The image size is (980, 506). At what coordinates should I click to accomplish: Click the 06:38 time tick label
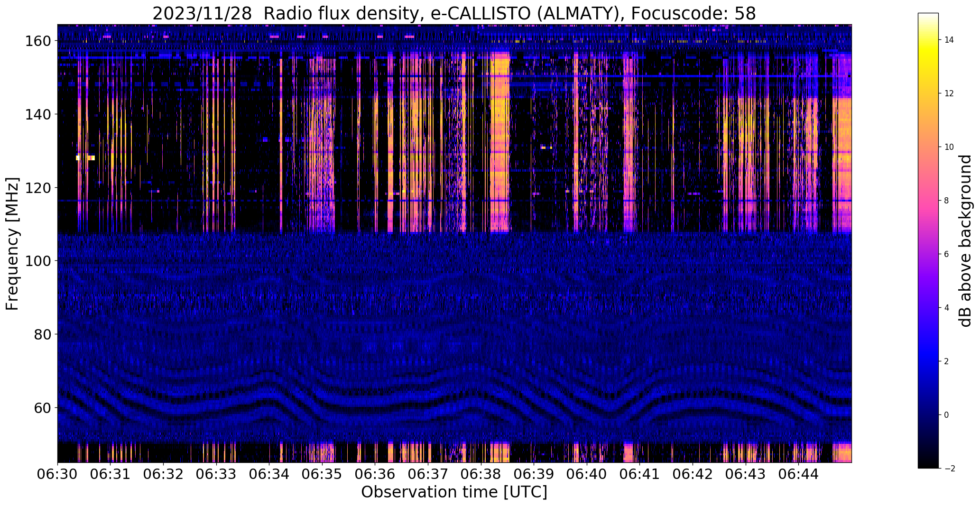(481, 474)
